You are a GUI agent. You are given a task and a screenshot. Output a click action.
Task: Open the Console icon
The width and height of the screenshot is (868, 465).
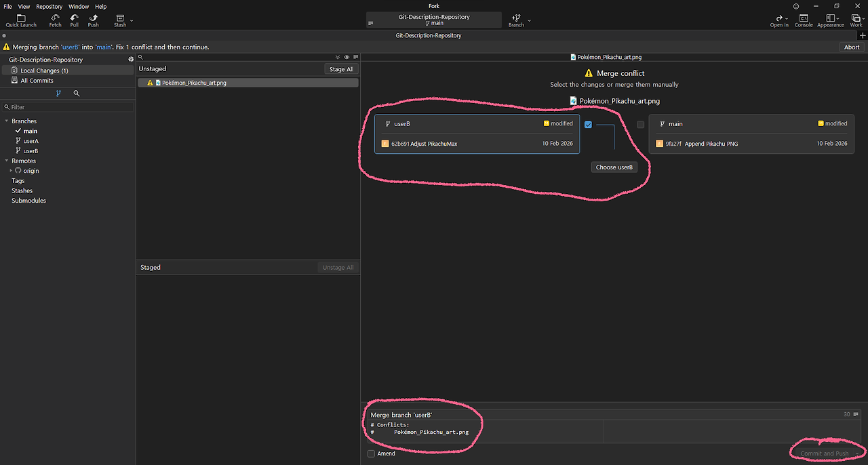coord(804,20)
